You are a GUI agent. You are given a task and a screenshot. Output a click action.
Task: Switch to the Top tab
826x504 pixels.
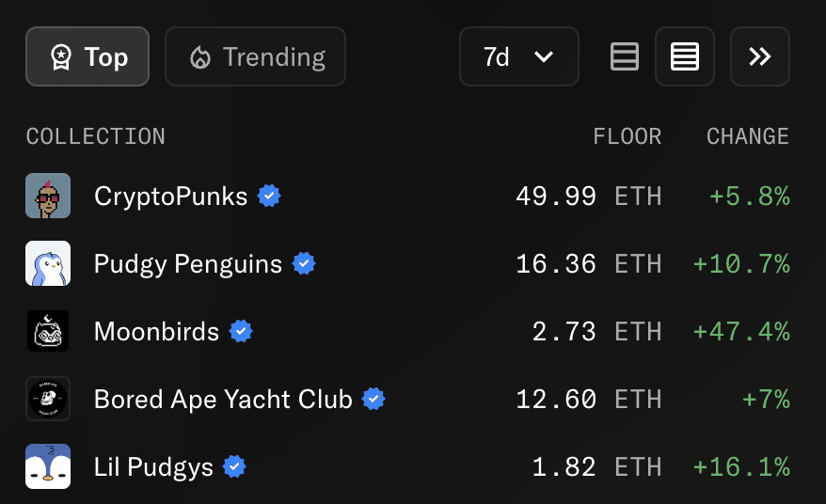coord(87,56)
